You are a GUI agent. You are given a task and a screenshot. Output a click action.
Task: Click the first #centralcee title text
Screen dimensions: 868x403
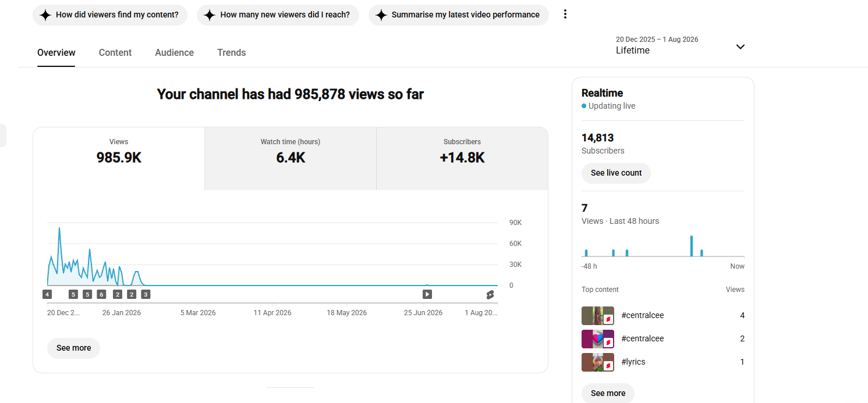[643, 315]
